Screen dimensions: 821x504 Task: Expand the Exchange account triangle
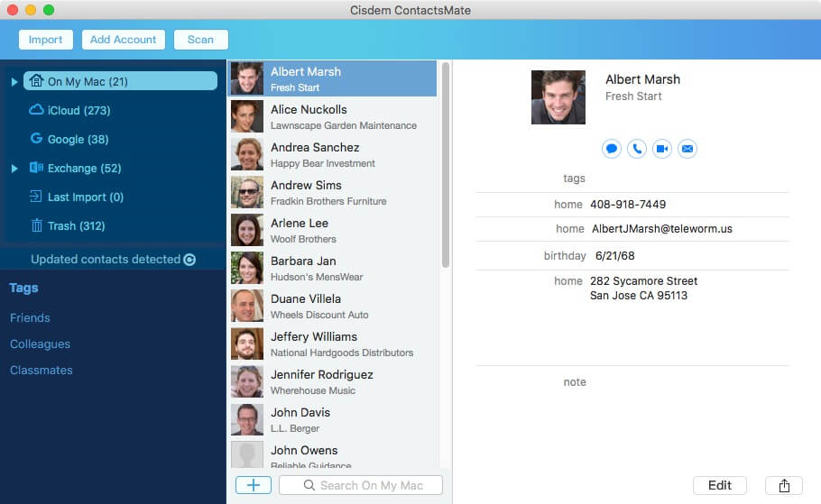tap(14, 168)
